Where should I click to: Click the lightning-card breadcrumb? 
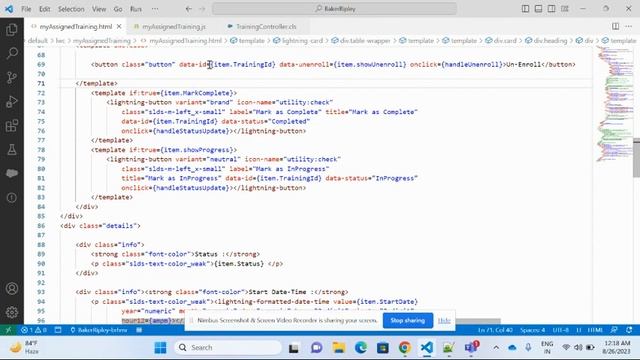tap(298, 40)
